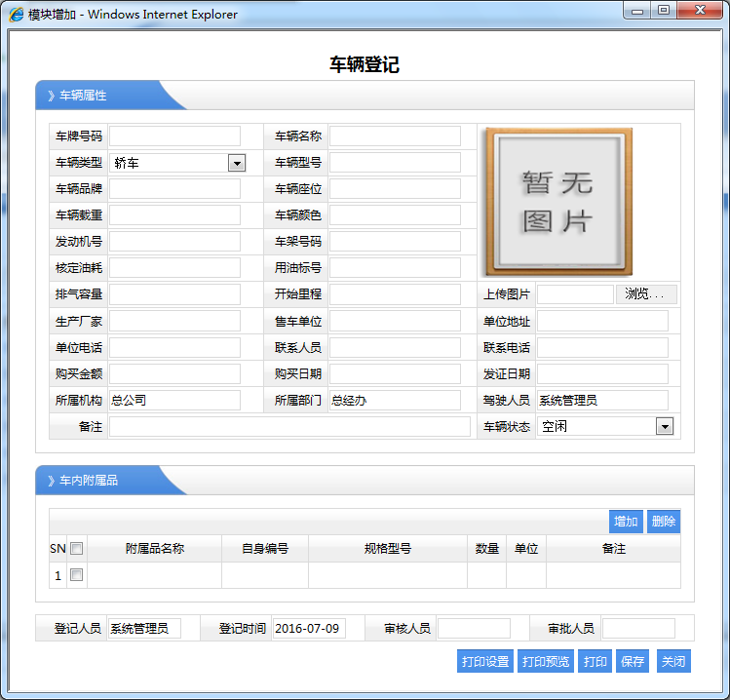Check the row 1 accessory checkbox
Image resolution: width=730 pixels, height=700 pixels.
77,575
